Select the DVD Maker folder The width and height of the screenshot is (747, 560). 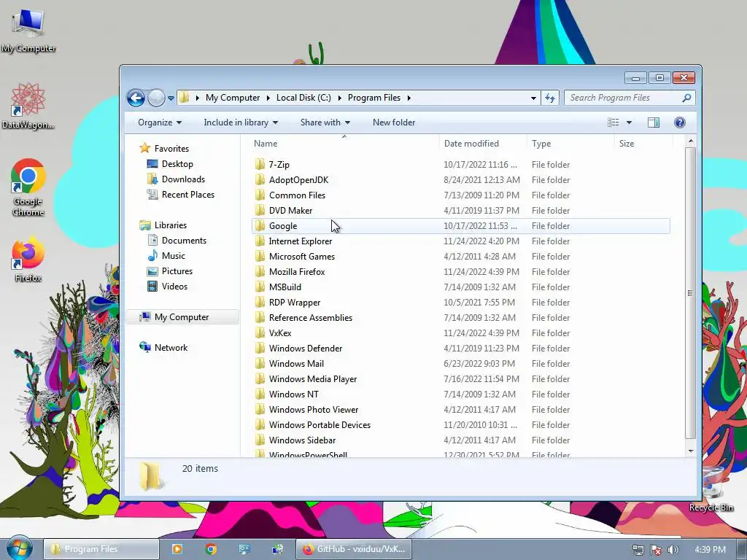[290, 211]
